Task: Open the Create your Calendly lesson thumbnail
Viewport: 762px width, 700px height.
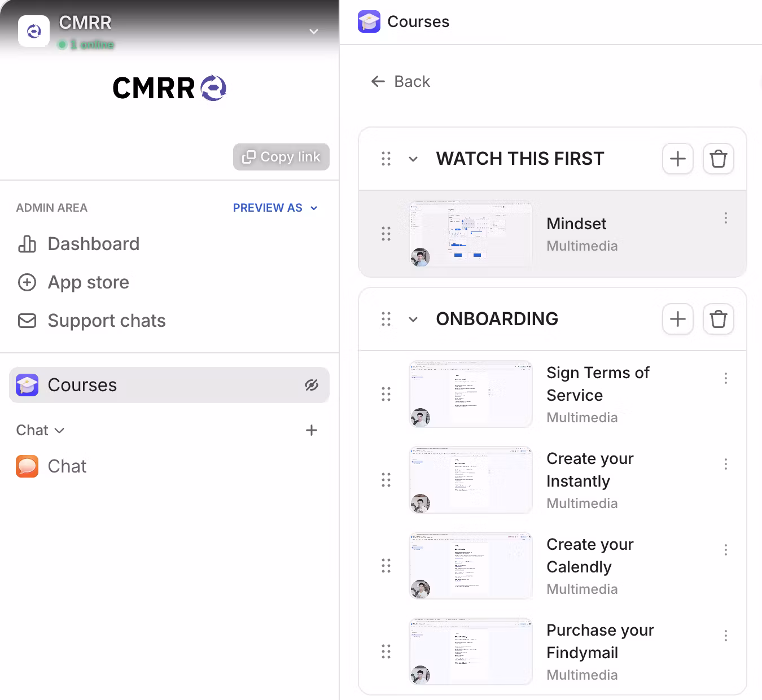Action: [x=470, y=566]
